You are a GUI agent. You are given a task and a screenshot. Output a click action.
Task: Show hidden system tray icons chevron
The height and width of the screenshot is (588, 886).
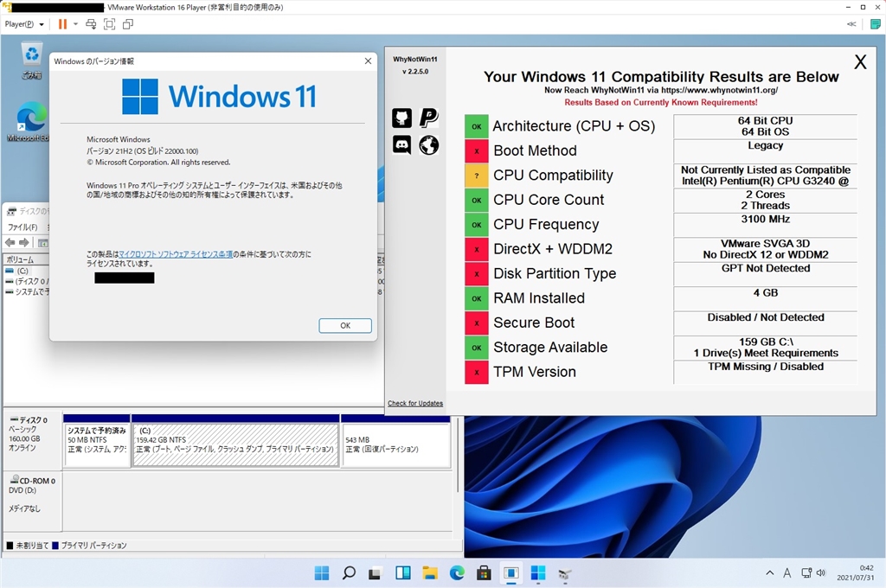click(770, 572)
